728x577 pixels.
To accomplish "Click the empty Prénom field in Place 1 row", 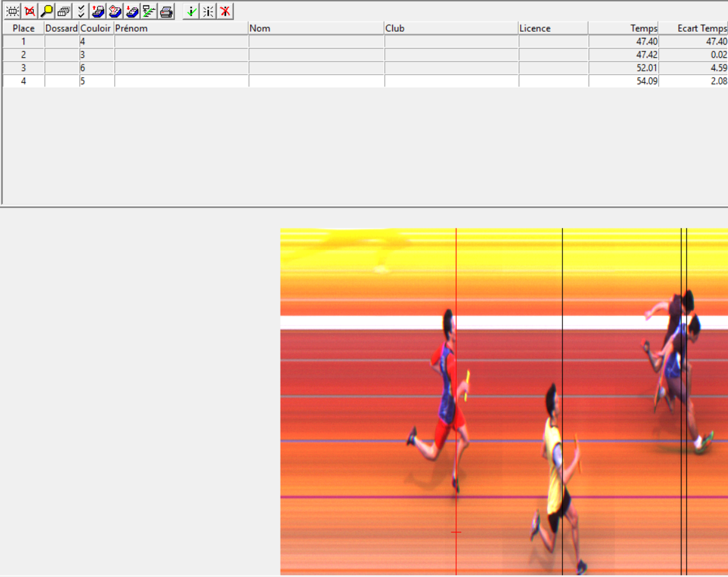I will point(182,42).
